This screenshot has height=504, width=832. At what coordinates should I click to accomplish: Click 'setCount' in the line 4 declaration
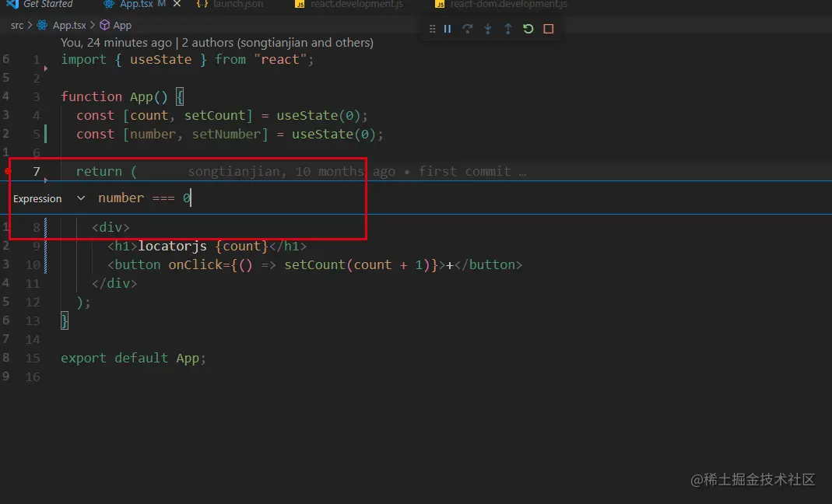(x=215, y=116)
